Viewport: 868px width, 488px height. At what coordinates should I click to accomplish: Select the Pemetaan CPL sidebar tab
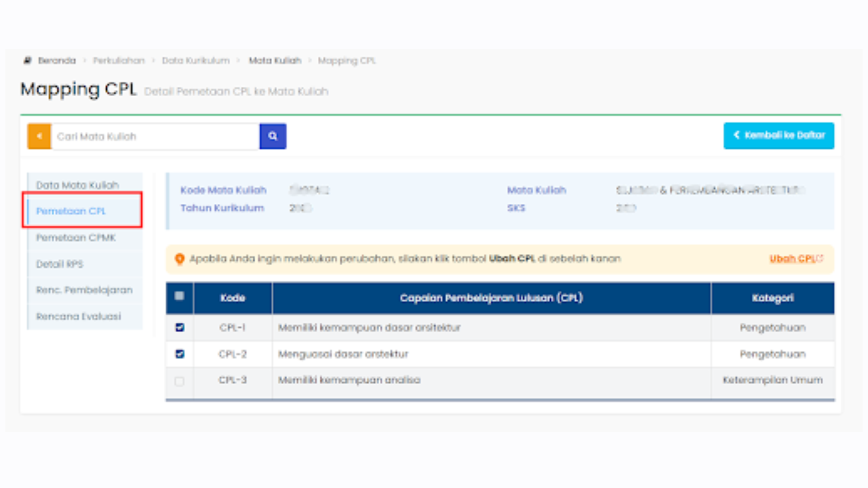tap(71, 211)
